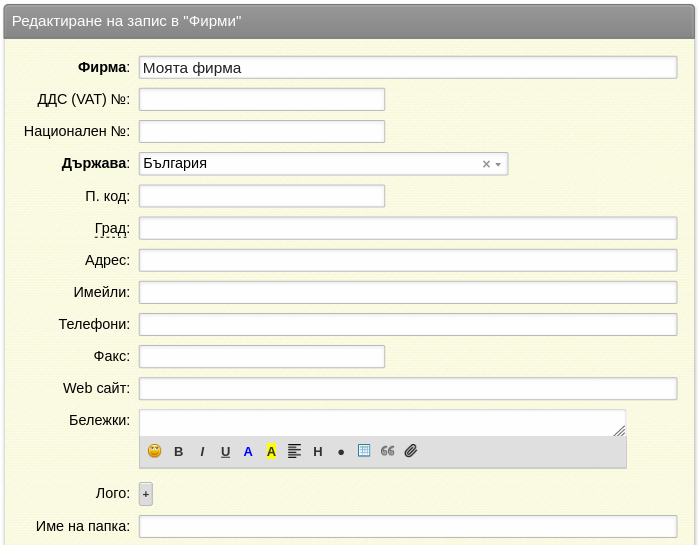Insert heading using H icon
This screenshot has width=699, height=545.
[318, 451]
